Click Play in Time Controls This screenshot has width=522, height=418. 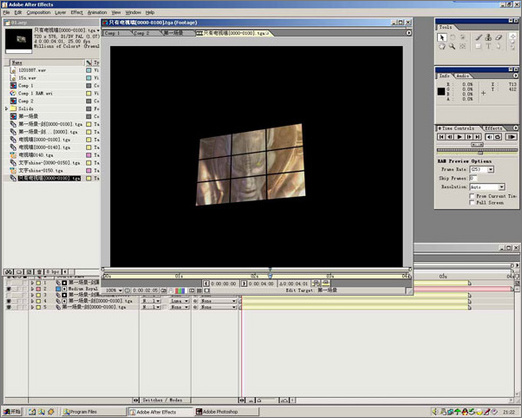click(460, 137)
